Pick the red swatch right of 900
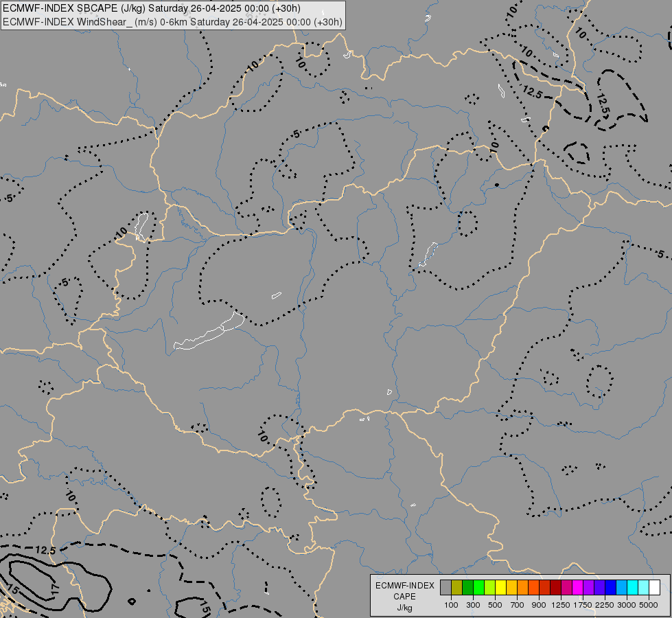 tap(545, 587)
